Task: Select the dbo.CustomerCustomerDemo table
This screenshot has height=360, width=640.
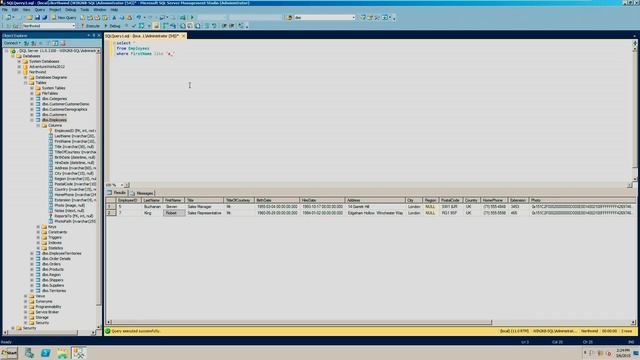Action: pyautogui.click(x=65, y=104)
